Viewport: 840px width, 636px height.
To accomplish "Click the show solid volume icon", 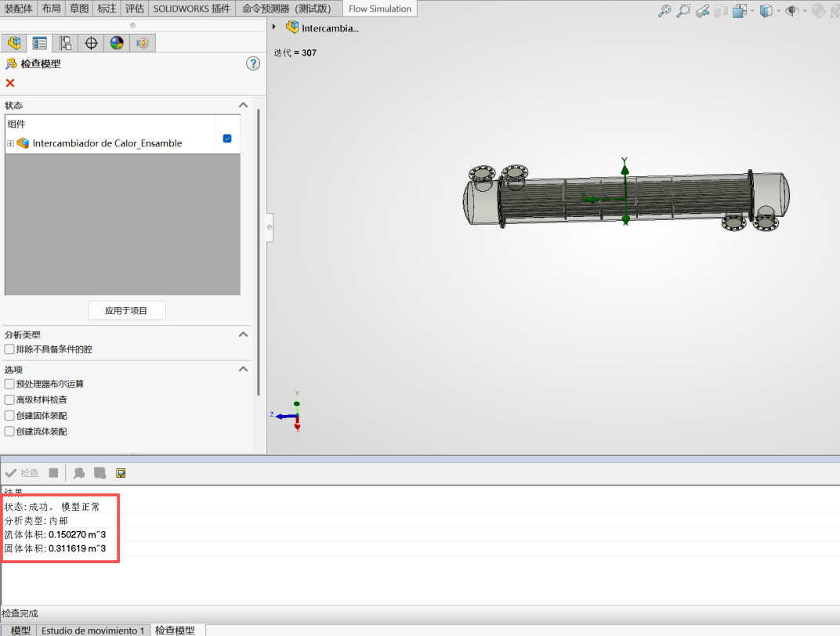I will (x=100, y=473).
